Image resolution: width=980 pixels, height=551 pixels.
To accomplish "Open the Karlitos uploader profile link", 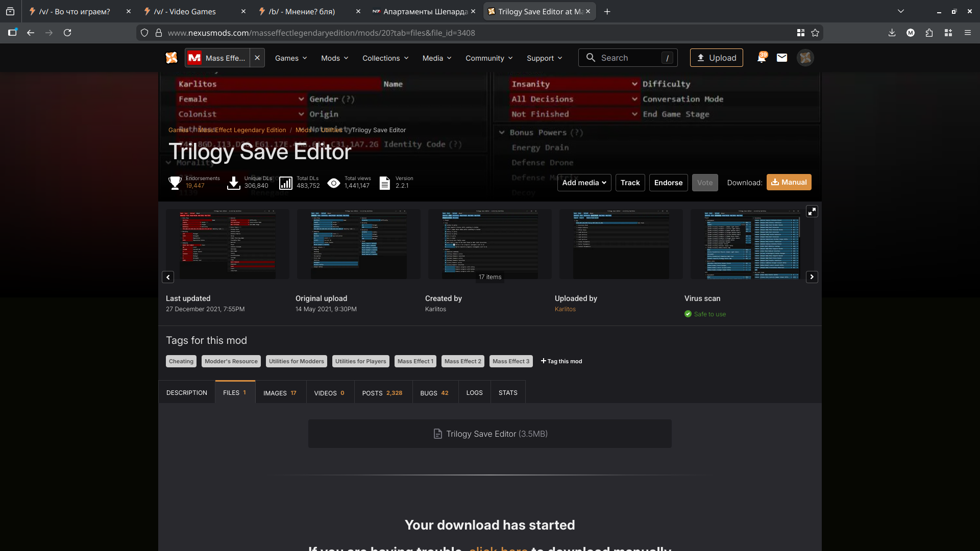I will click(x=565, y=309).
